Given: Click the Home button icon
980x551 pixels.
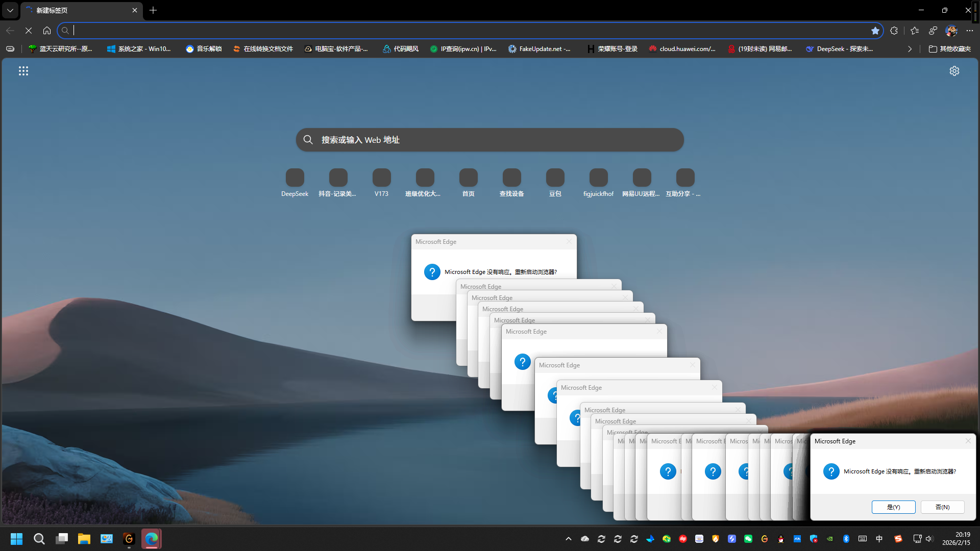Looking at the screenshot, I should 47,31.
